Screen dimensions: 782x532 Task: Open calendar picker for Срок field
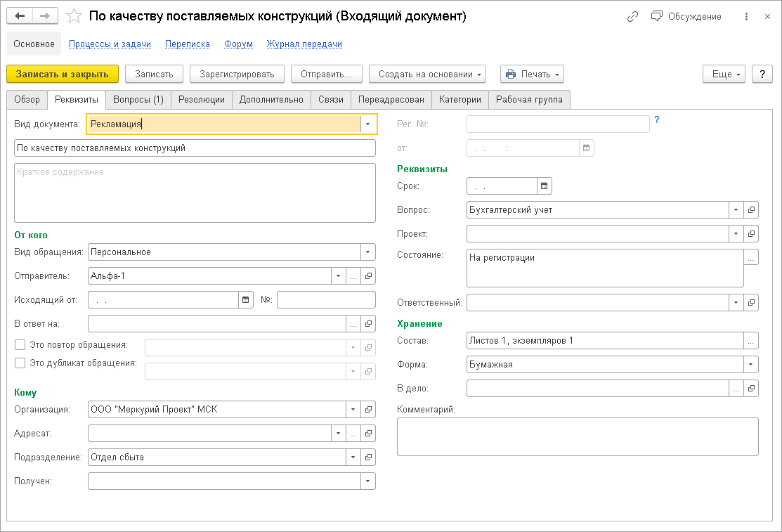[545, 186]
